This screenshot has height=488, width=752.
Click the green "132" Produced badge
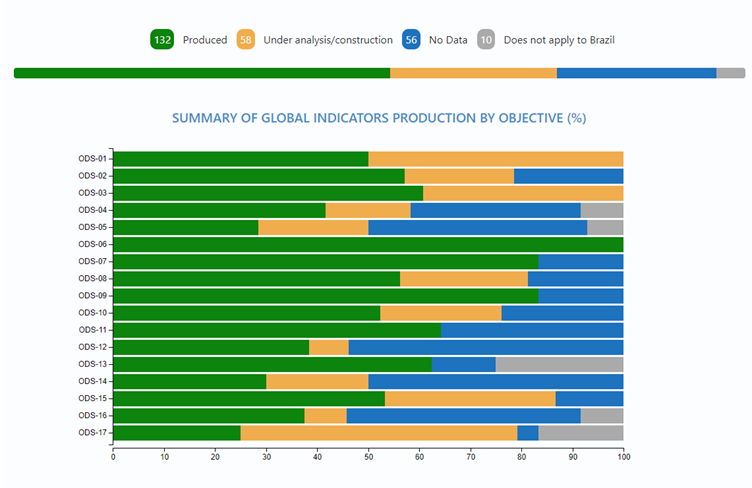tap(162, 40)
